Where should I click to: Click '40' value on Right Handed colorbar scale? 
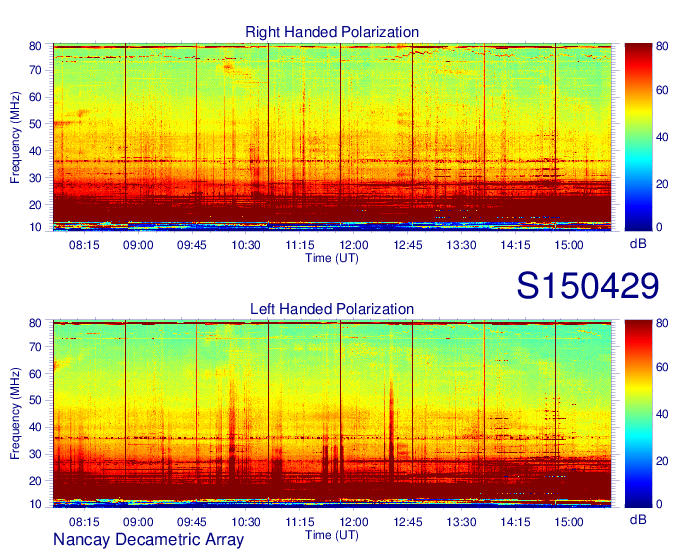[662, 137]
